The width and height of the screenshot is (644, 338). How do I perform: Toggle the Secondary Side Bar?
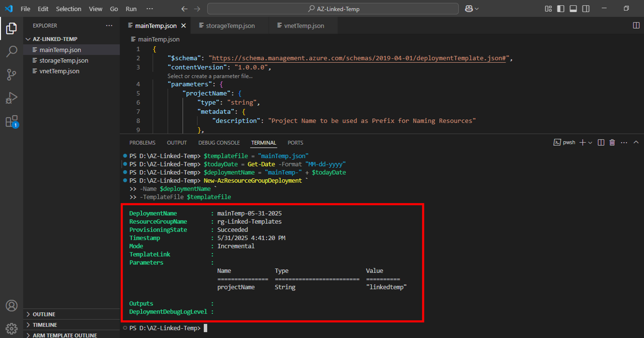[586, 9]
